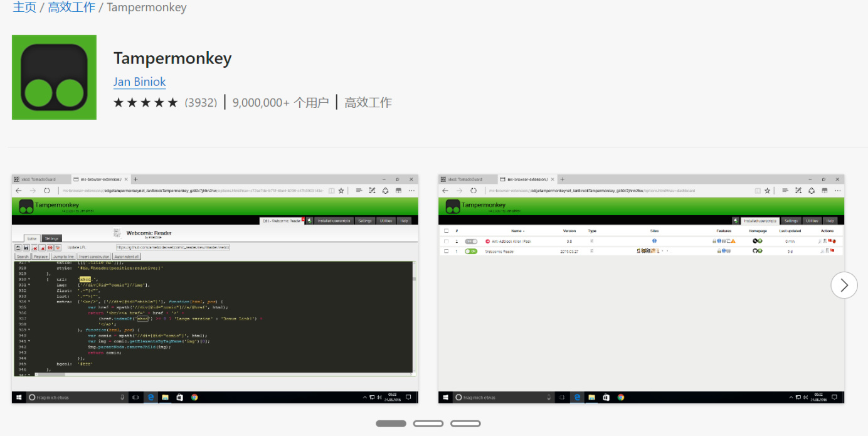The width and height of the screenshot is (868, 436).
Task: Open 高效工作 category beside user count
Action: pyautogui.click(x=368, y=102)
